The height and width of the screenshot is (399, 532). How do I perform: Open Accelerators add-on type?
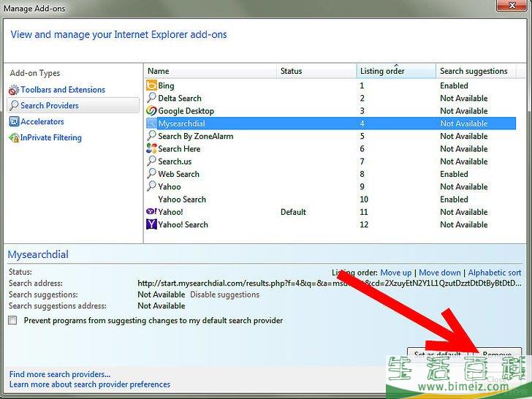coord(42,121)
